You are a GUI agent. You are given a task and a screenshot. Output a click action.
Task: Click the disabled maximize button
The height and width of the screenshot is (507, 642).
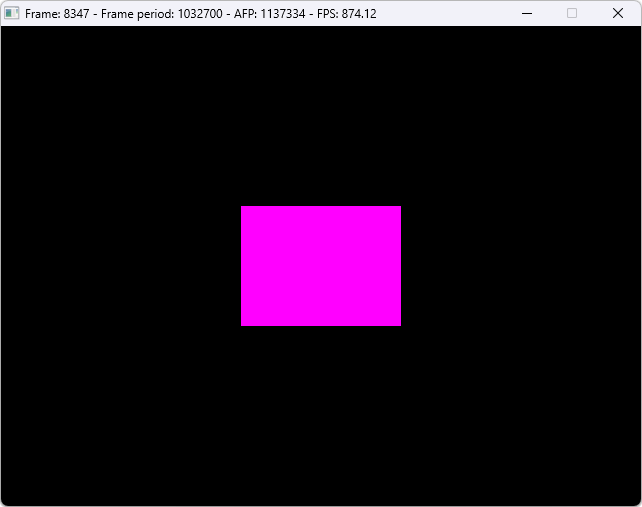[x=572, y=14]
